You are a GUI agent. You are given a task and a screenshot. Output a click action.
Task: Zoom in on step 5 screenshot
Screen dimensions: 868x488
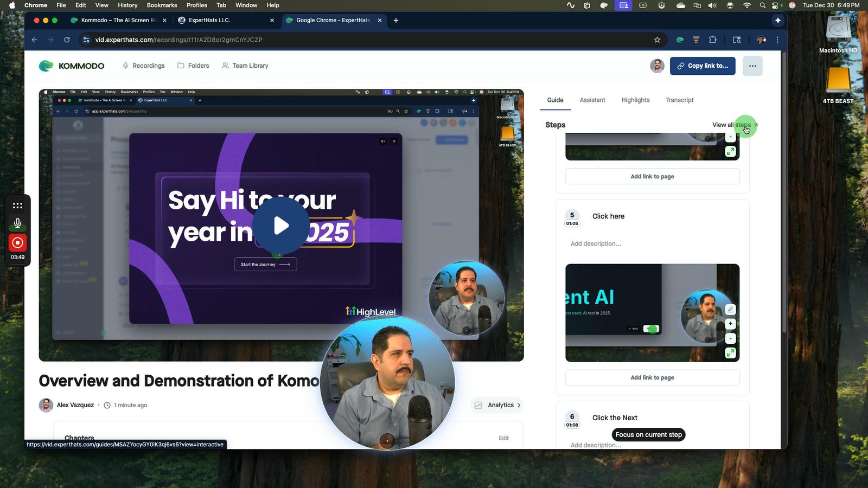click(731, 324)
